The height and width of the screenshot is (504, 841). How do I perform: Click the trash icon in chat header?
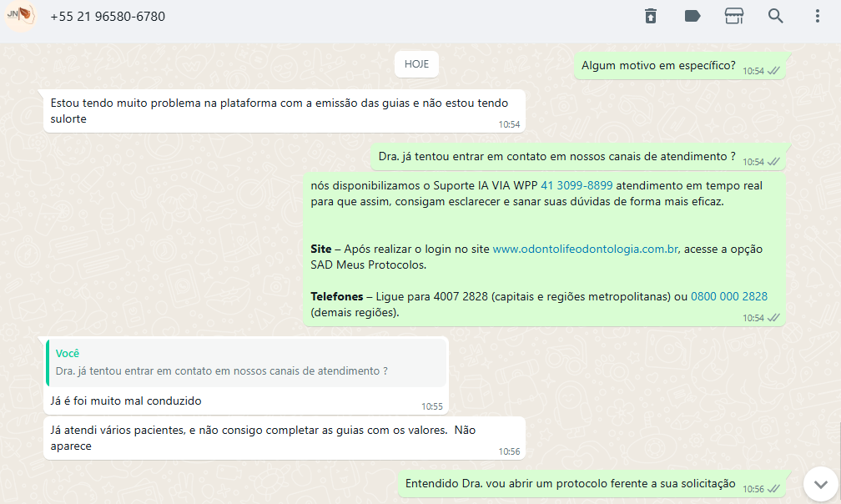click(651, 16)
